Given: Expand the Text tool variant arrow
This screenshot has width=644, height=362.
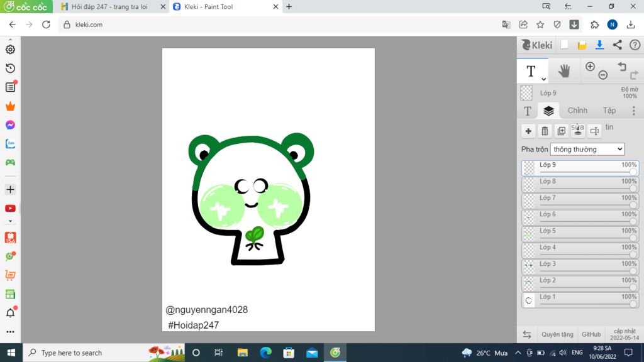Looking at the screenshot, I should 543,79.
